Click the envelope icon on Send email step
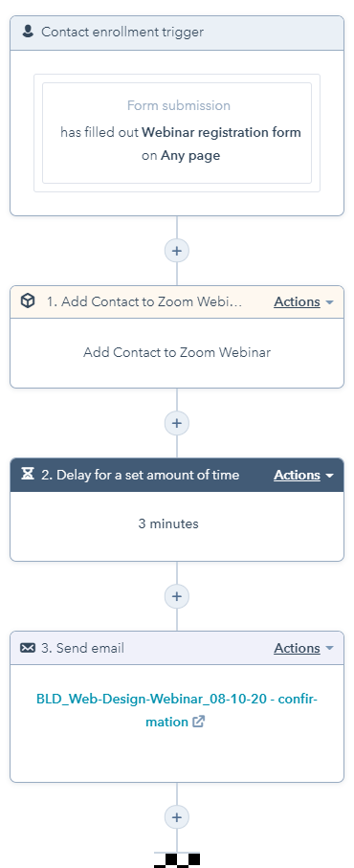 coord(28,648)
